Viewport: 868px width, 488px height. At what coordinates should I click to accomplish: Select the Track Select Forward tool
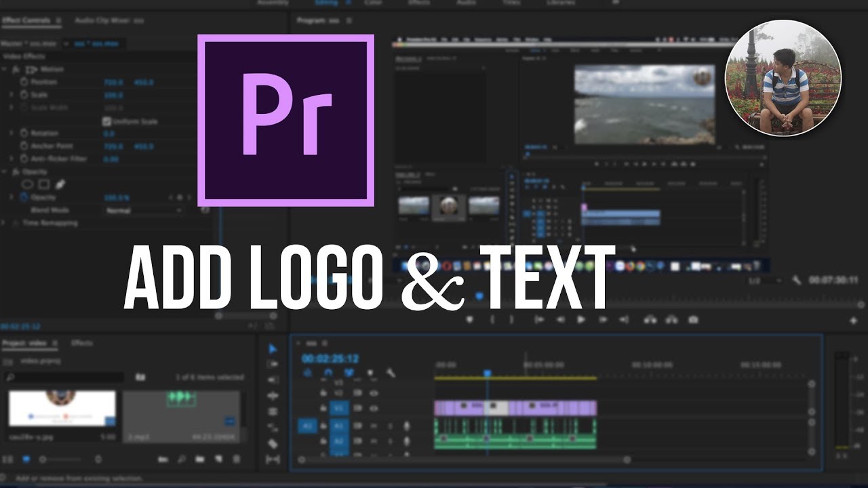pyautogui.click(x=273, y=364)
